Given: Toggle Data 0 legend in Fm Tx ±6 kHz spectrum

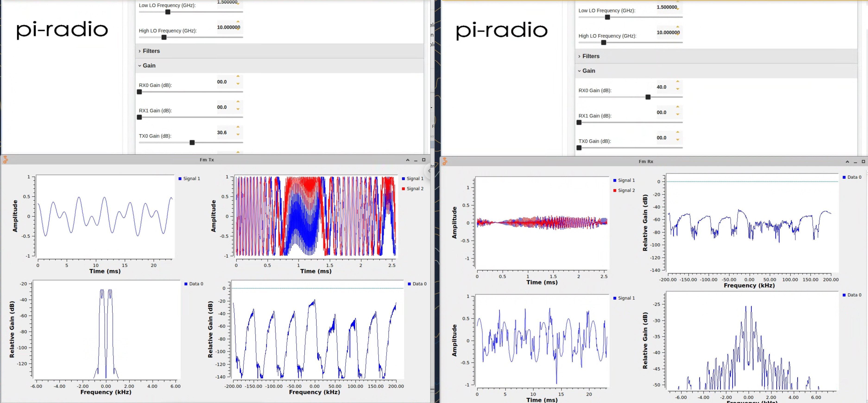Looking at the screenshot, I should pyautogui.click(x=196, y=284).
